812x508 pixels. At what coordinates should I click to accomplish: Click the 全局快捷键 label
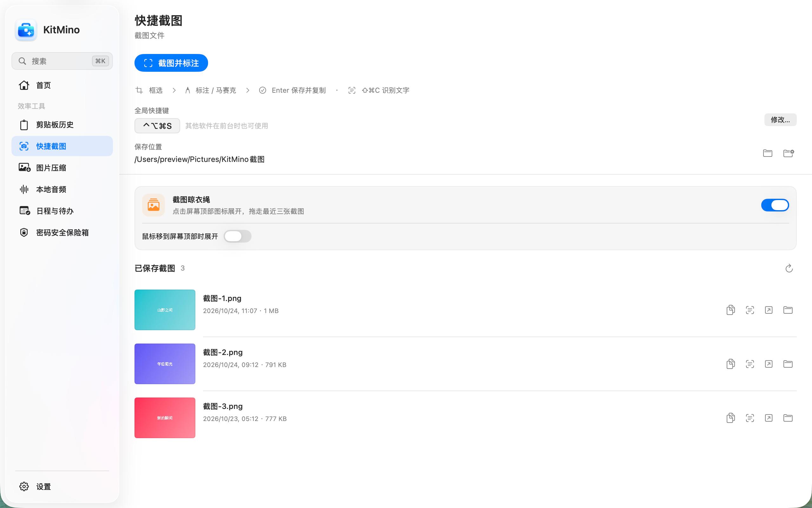coord(152,110)
